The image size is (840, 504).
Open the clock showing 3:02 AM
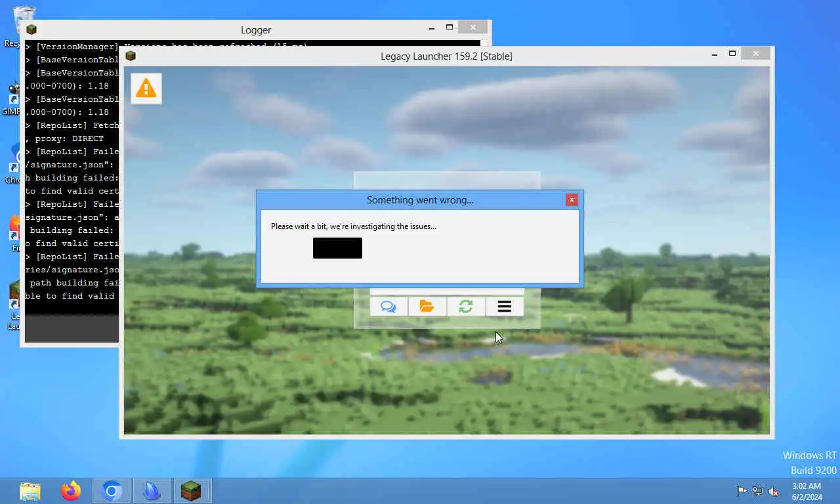click(807, 491)
